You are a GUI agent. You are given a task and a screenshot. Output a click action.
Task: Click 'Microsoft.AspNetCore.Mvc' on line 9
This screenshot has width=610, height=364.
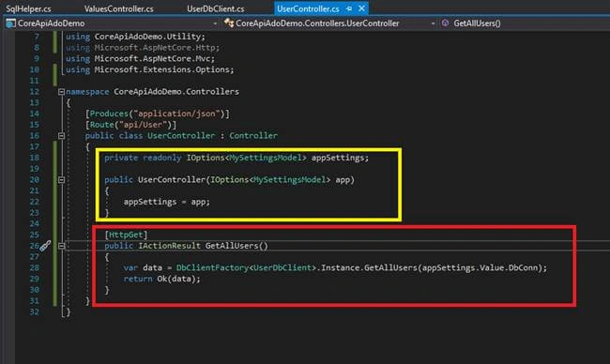[152, 58]
